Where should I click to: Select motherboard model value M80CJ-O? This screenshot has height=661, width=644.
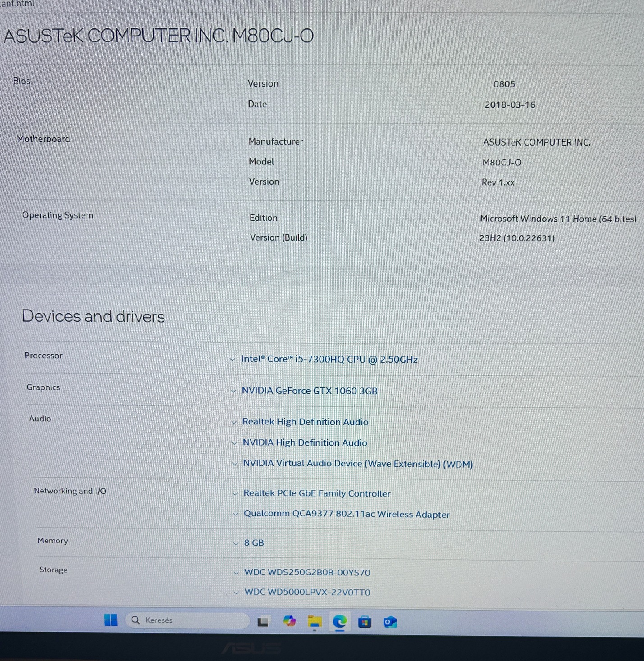click(502, 162)
